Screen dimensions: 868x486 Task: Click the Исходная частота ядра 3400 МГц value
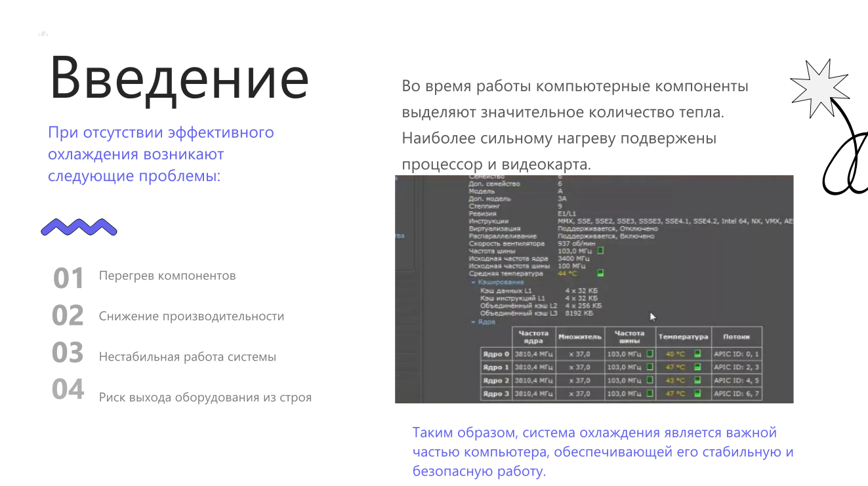573,258
